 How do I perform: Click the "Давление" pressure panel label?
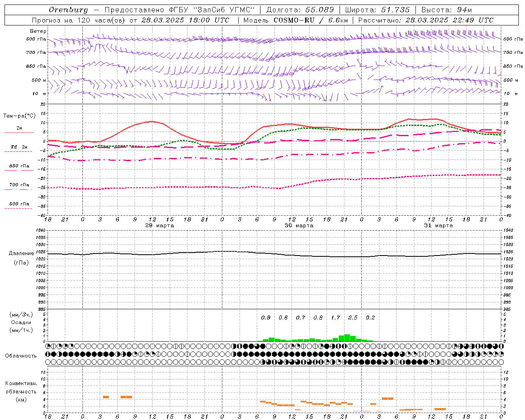coord(21,253)
